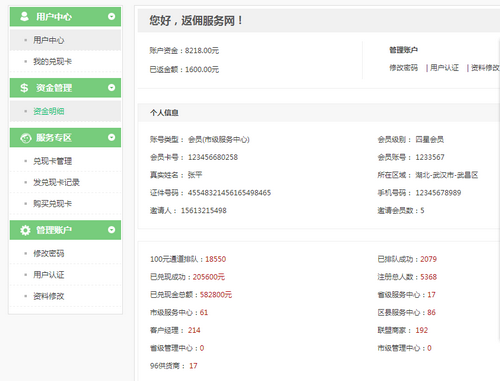500x381 pixels.
Task: Click the greeting heading 您好，返佣服务网！
Action: (196, 21)
